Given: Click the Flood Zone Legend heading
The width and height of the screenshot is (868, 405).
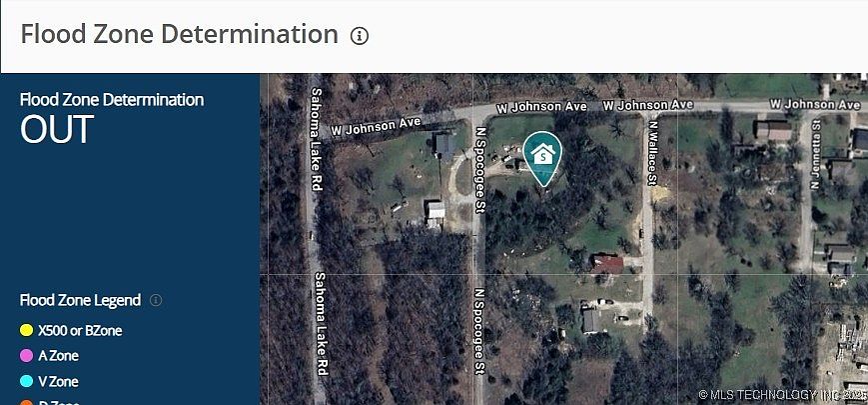Looking at the screenshot, I should 80,300.
